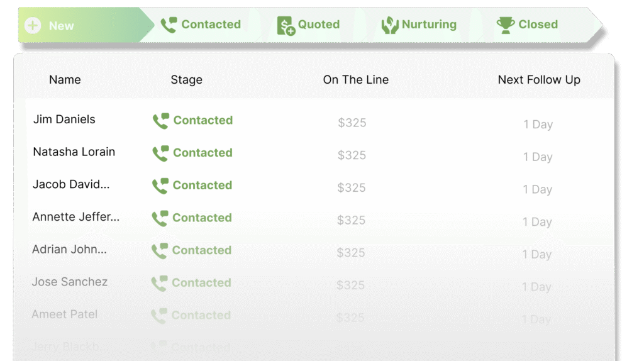The image size is (644, 361).
Task: Click the phone icon in Contacted pipeline stage
Action: coord(169,25)
